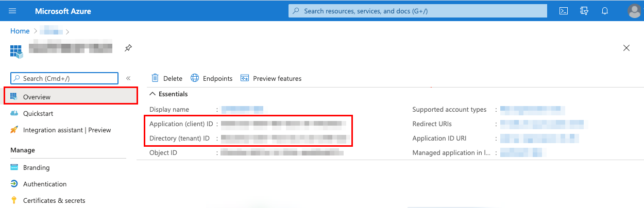Click the Manage section heading

coord(23,150)
